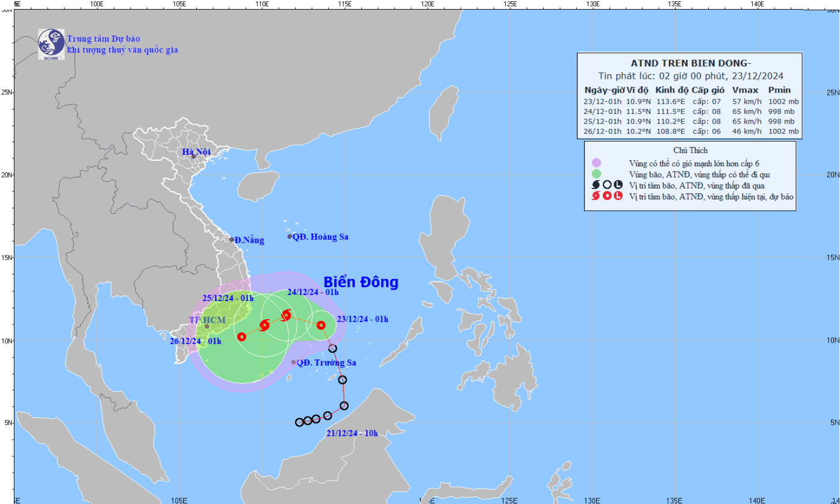Click the 26/12-01h table row date
The width and height of the screenshot is (840, 504).
[603, 131]
